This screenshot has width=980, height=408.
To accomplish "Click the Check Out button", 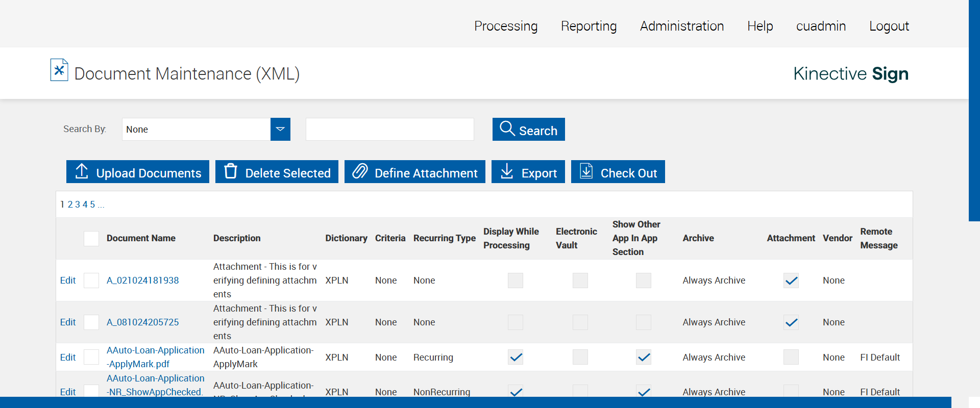I will pos(618,171).
